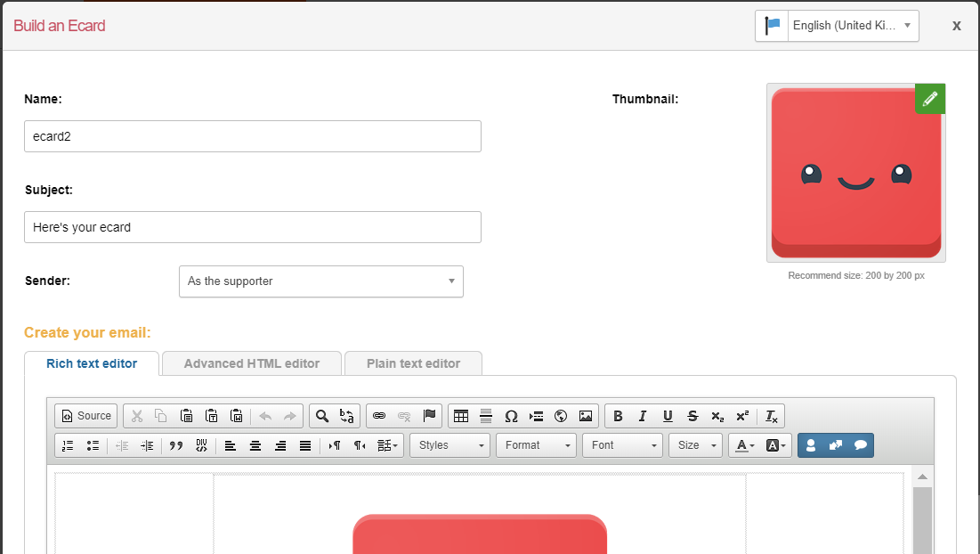The image size is (980, 554).
Task: Expand the Font dropdown
Action: [x=622, y=445]
